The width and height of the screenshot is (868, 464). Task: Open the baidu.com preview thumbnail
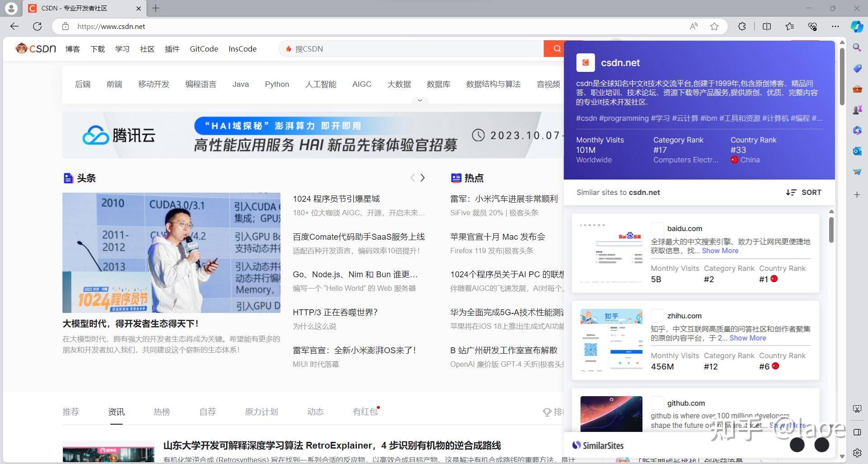[x=611, y=253]
